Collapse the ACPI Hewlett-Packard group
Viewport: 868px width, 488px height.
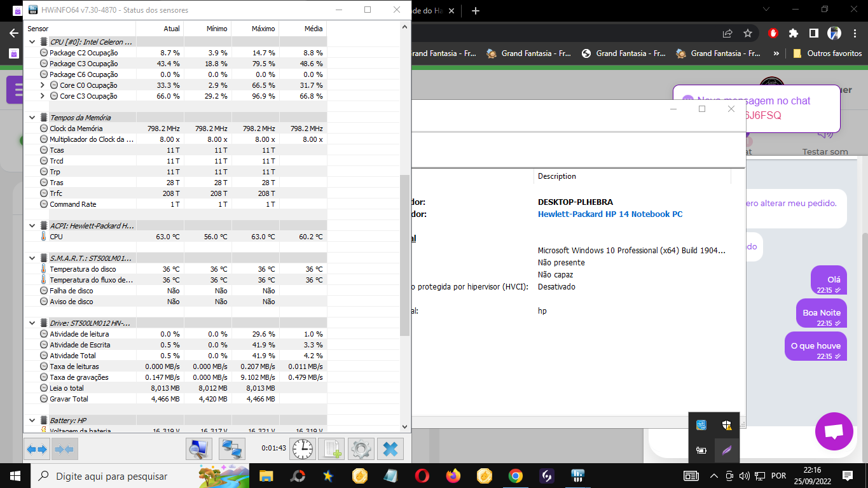[x=32, y=226]
